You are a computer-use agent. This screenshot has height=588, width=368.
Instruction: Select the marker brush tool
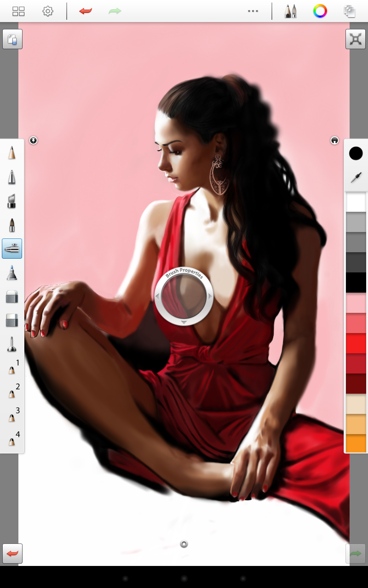[12, 201]
